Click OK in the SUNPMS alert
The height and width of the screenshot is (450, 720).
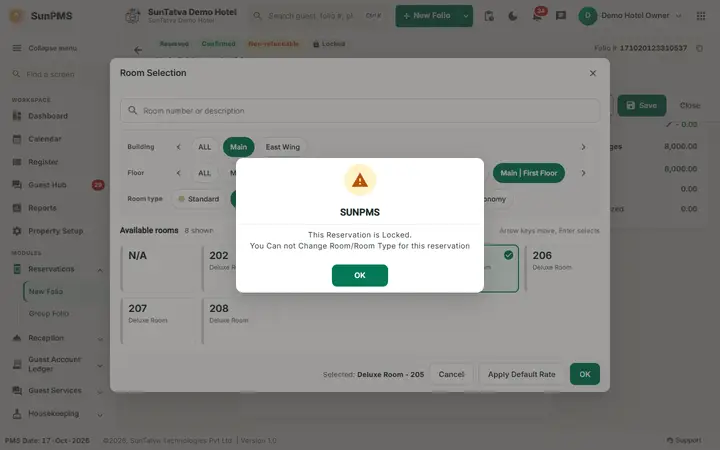click(x=360, y=275)
